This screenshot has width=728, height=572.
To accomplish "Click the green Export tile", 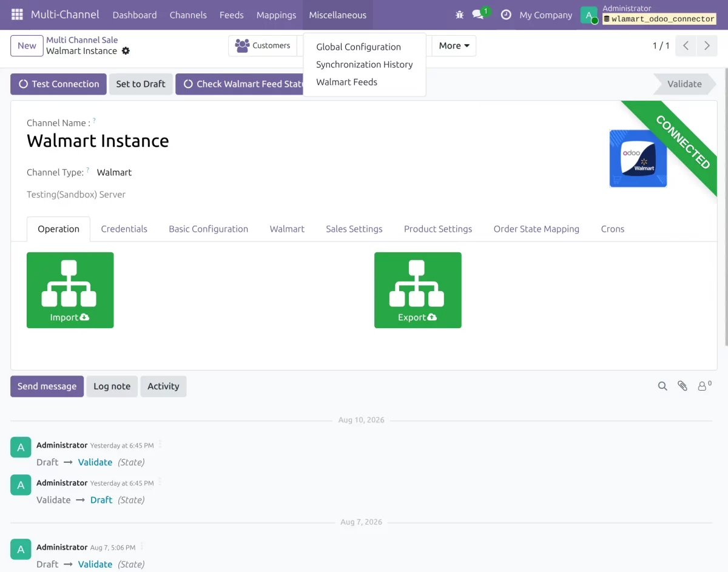I will pyautogui.click(x=418, y=290).
